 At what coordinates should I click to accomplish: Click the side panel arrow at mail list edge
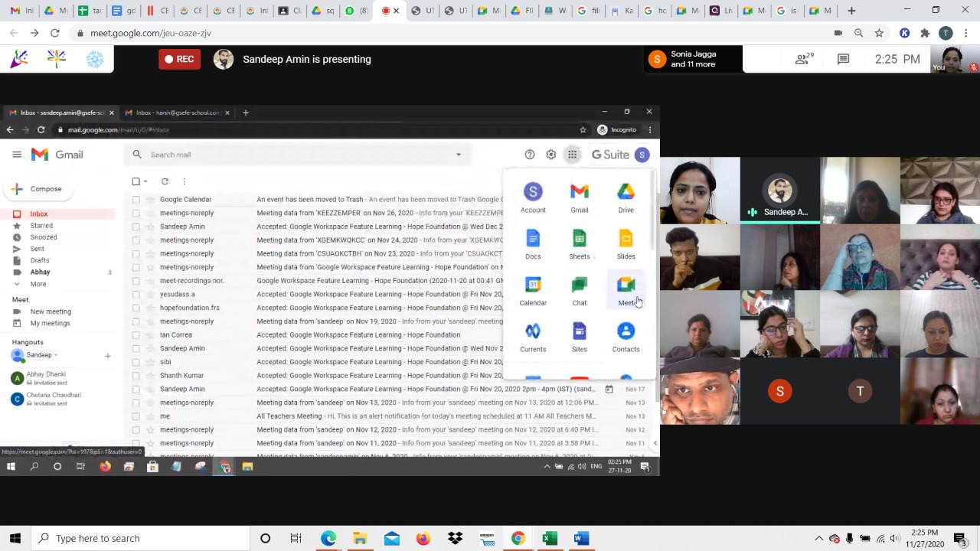[x=655, y=443]
